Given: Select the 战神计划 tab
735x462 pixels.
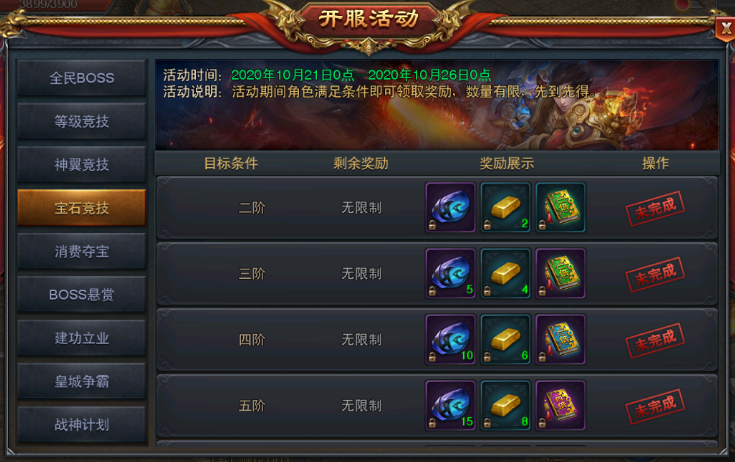Looking at the screenshot, I should 82,425.
